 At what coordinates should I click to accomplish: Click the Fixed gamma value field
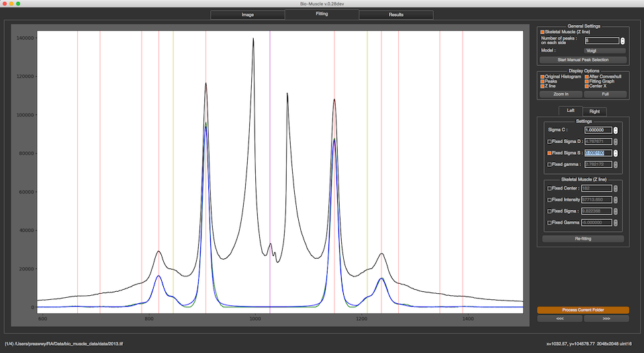pyautogui.click(x=598, y=165)
